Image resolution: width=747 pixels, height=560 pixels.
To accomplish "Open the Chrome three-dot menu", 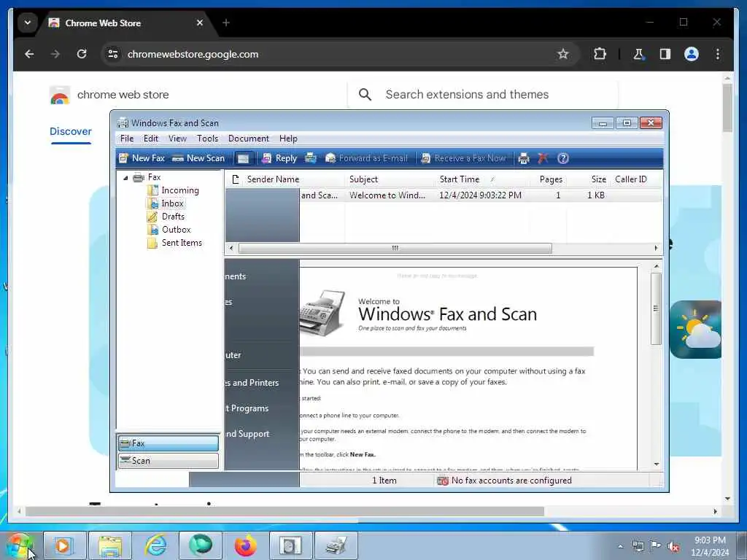I will 718,54.
